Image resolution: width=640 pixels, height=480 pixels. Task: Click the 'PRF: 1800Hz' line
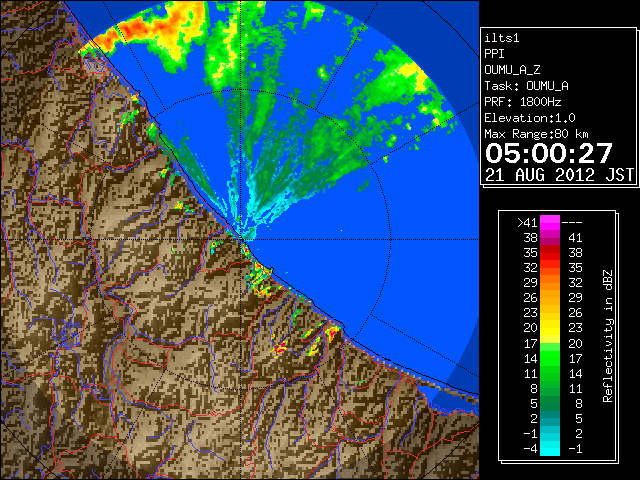522,102
